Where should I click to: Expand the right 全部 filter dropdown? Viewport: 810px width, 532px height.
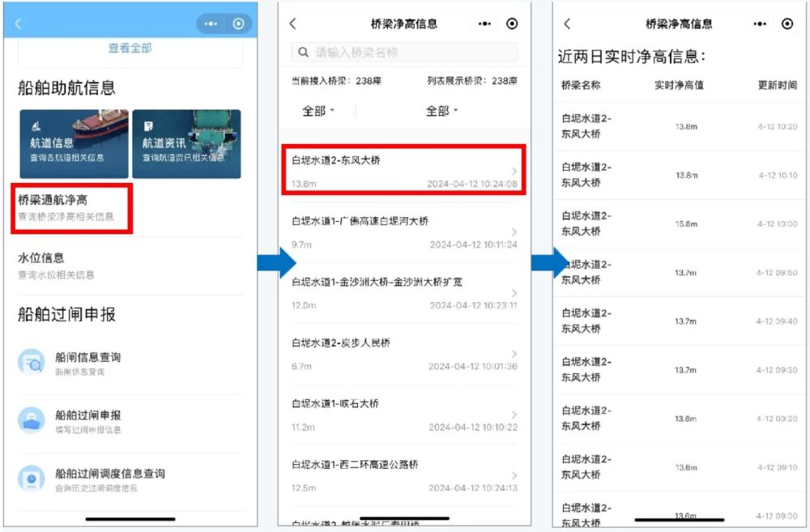[441, 111]
